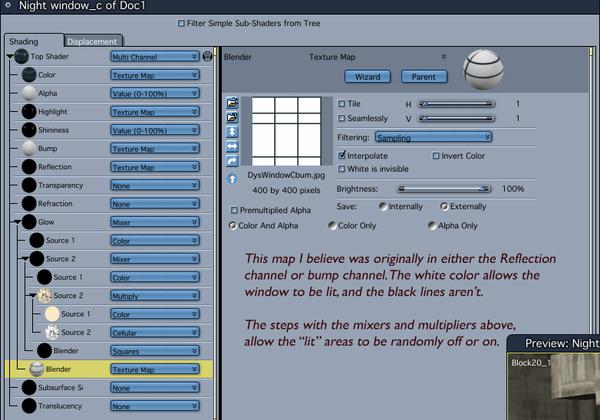This screenshot has width=600, height=420.
Task: Select Color Only radio option
Action: [x=332, y=226]
